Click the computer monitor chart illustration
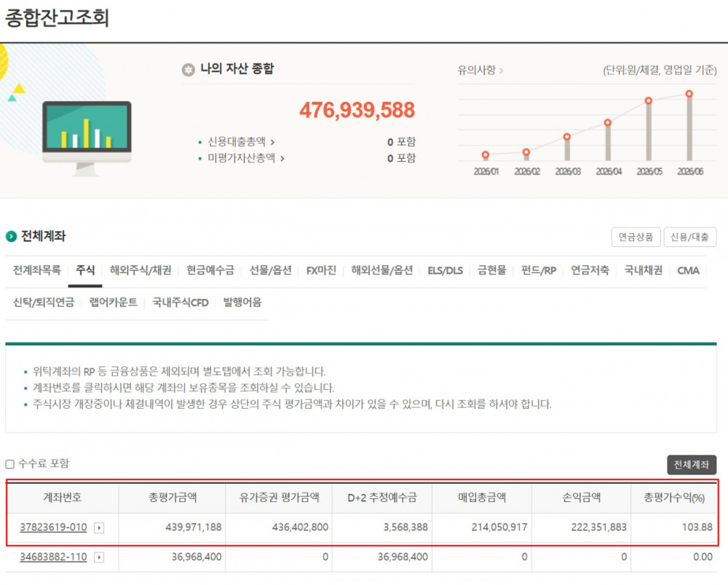 point(87,138)
